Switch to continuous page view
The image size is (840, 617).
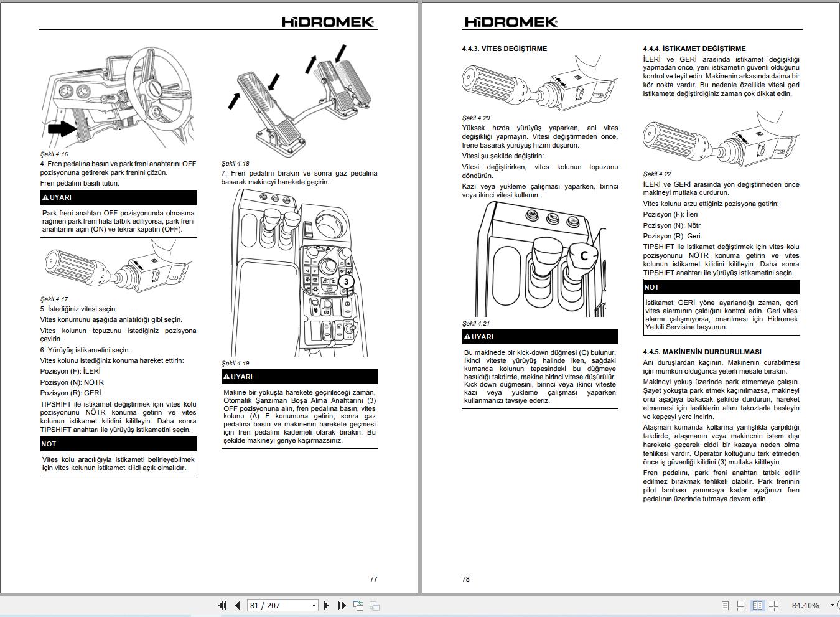coord(740,605)
